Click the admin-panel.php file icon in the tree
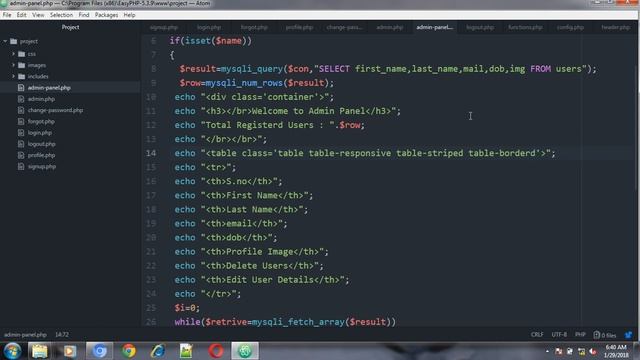 [21, 88]
